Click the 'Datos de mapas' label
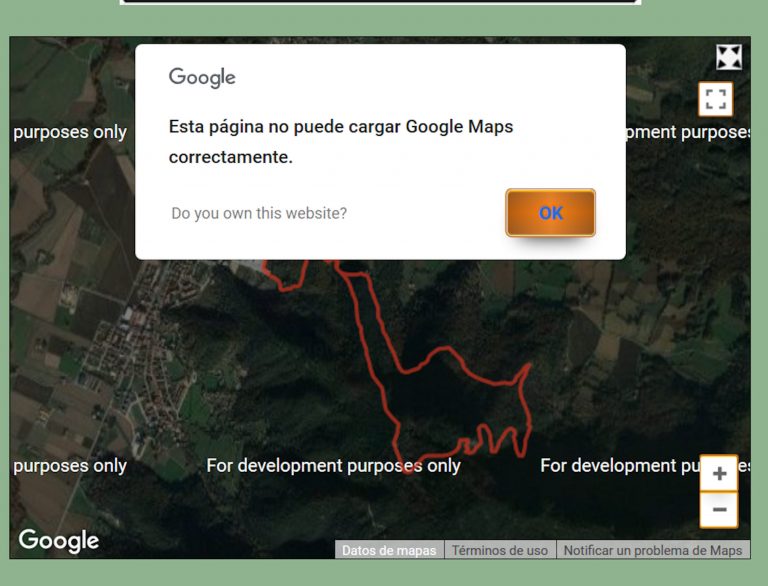 coord(389,550)
